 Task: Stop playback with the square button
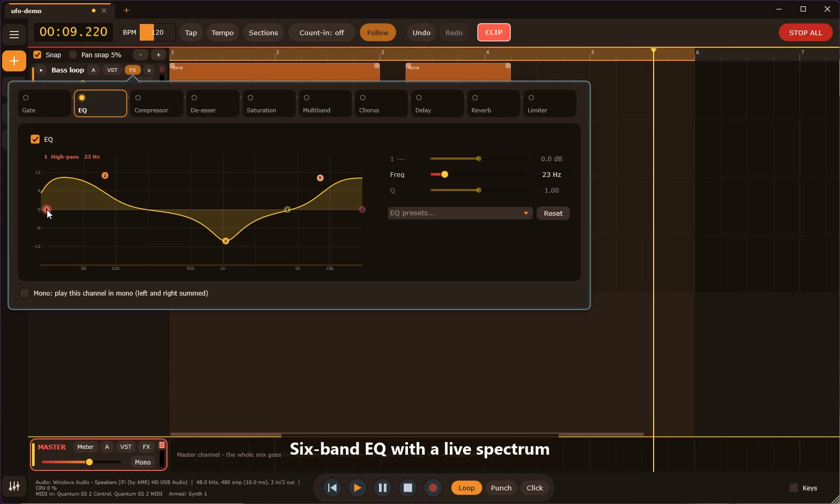[408, 488]
